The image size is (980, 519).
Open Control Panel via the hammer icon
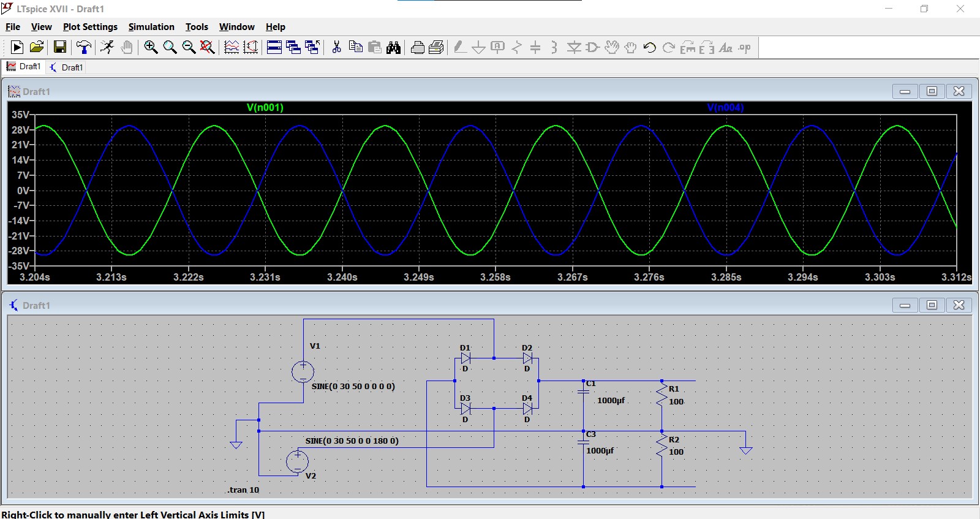pos(84,47)
